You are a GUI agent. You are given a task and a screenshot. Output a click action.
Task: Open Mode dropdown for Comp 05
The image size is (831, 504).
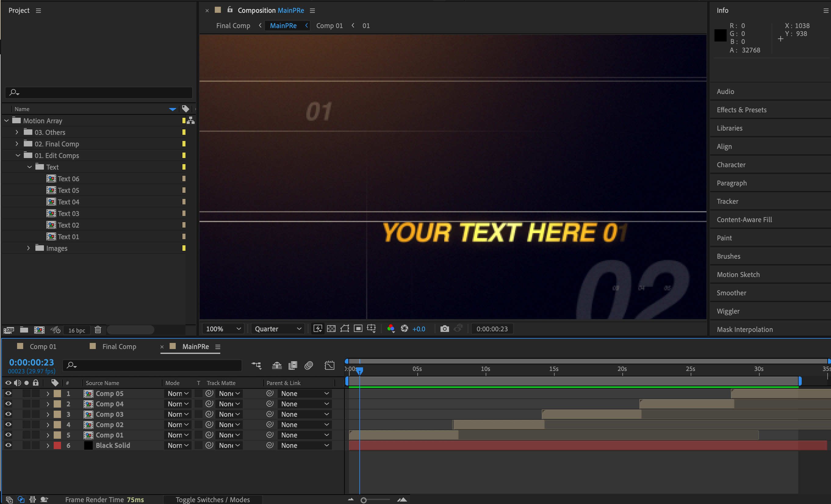tap(178, 393)
